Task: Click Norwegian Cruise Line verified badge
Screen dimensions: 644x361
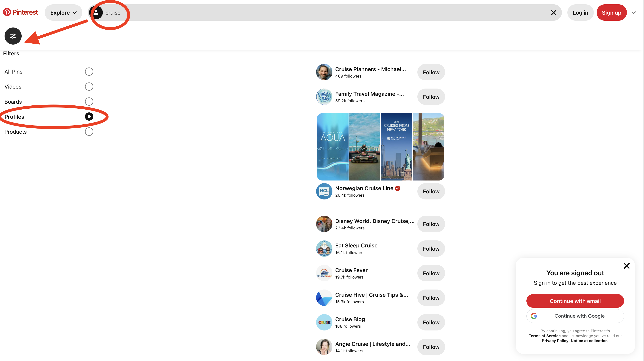Action: [397, 188]
